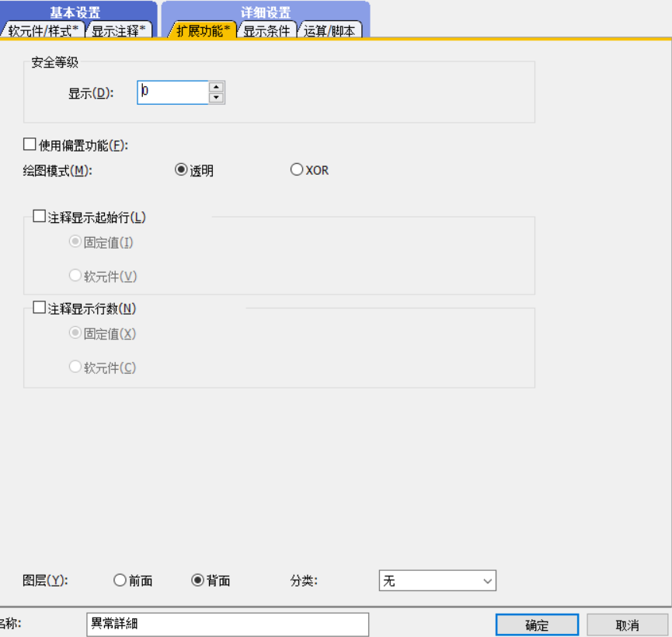Select 固定值 under 注释显示起始行

[75, 242]
